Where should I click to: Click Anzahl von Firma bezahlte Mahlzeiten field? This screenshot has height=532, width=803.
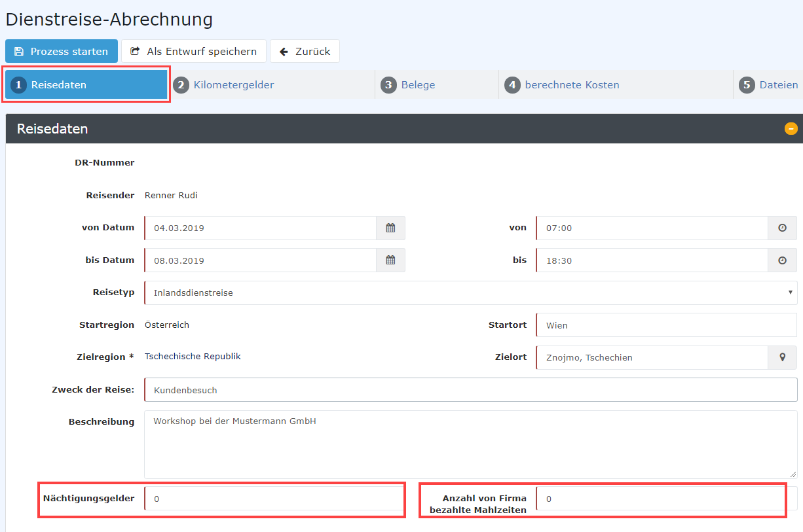[x=666, y=499]
